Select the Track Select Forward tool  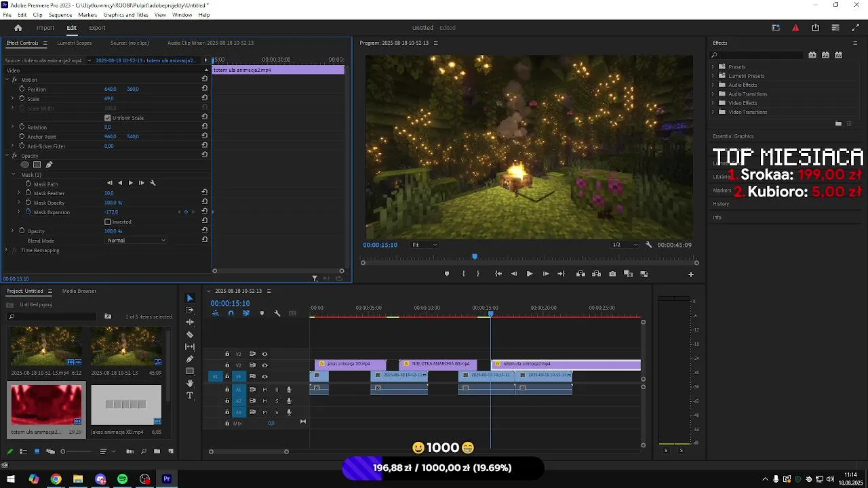click(x=190, y=310)
